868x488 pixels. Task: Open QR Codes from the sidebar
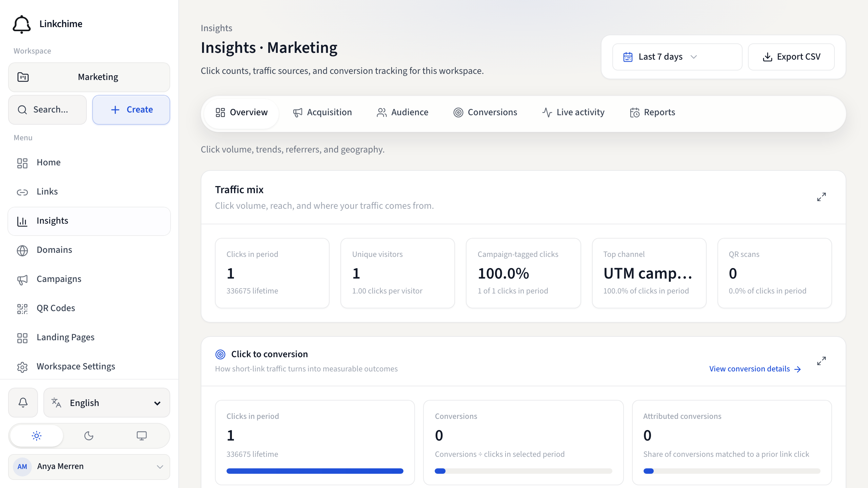click(x=89, y=308)
